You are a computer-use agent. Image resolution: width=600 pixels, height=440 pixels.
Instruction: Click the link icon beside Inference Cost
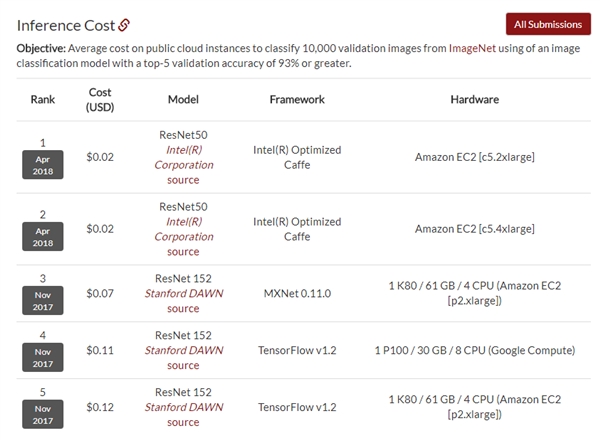tap(124, 24)
